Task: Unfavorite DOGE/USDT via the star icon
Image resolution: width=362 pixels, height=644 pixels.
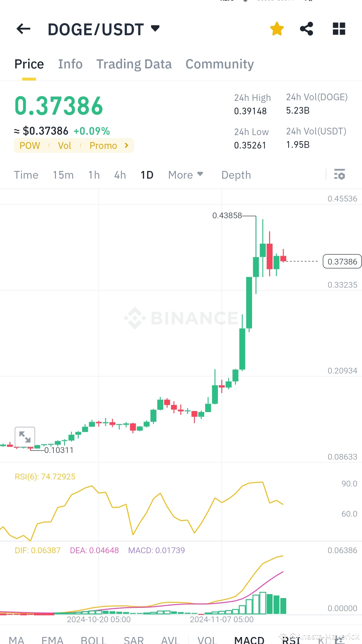Action: pyautogui.click(x=277, y=29)
